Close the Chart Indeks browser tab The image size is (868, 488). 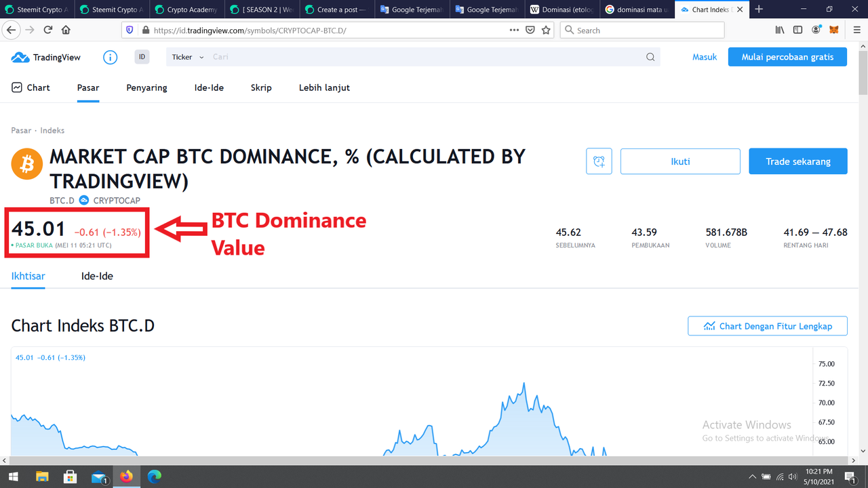[x=740, y=9]
